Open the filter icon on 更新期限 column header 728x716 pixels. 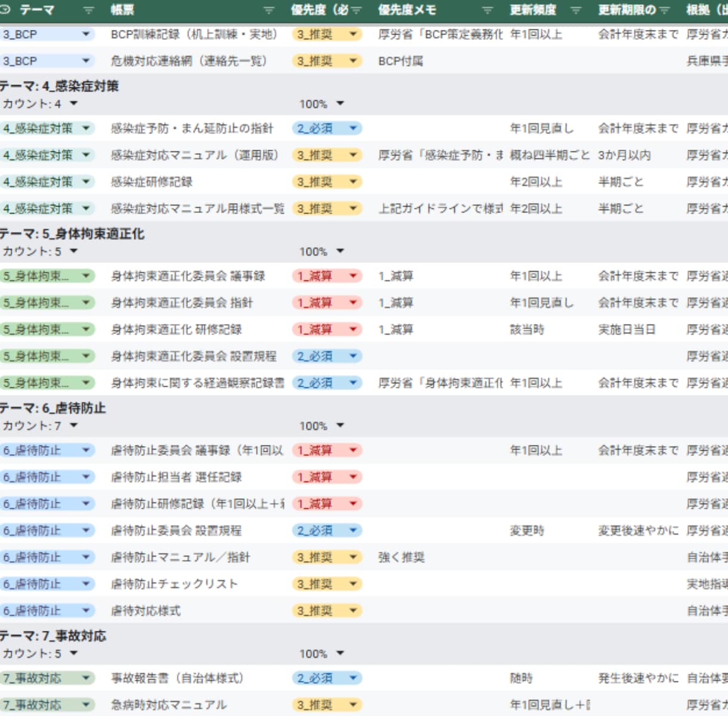click(664, 10)
